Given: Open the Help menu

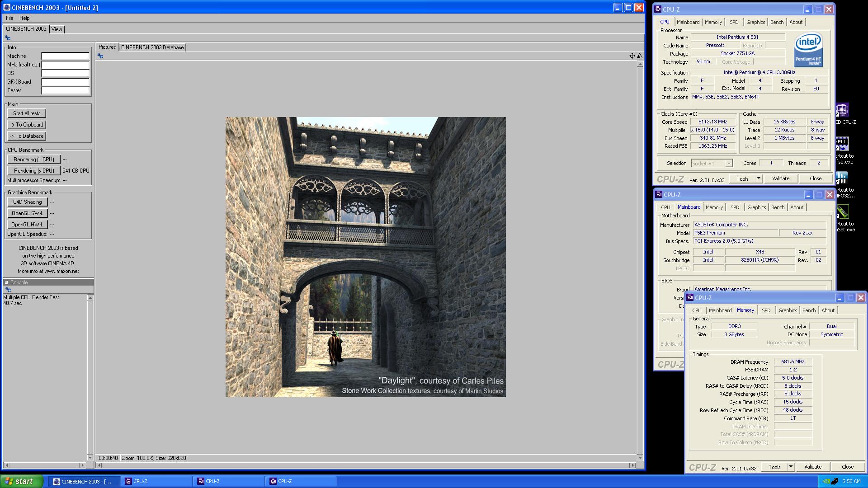Looking at the screenshot, I should point(24,18).
